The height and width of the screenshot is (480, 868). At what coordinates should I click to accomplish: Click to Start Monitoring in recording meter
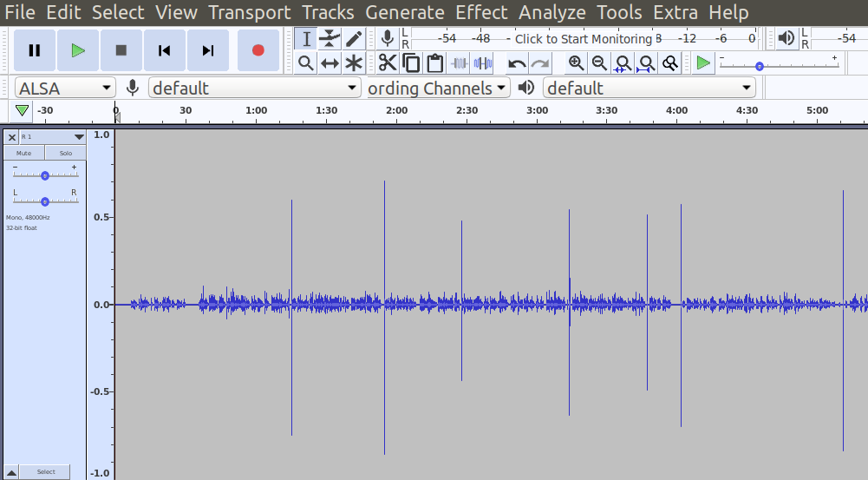tap(584, 39)
